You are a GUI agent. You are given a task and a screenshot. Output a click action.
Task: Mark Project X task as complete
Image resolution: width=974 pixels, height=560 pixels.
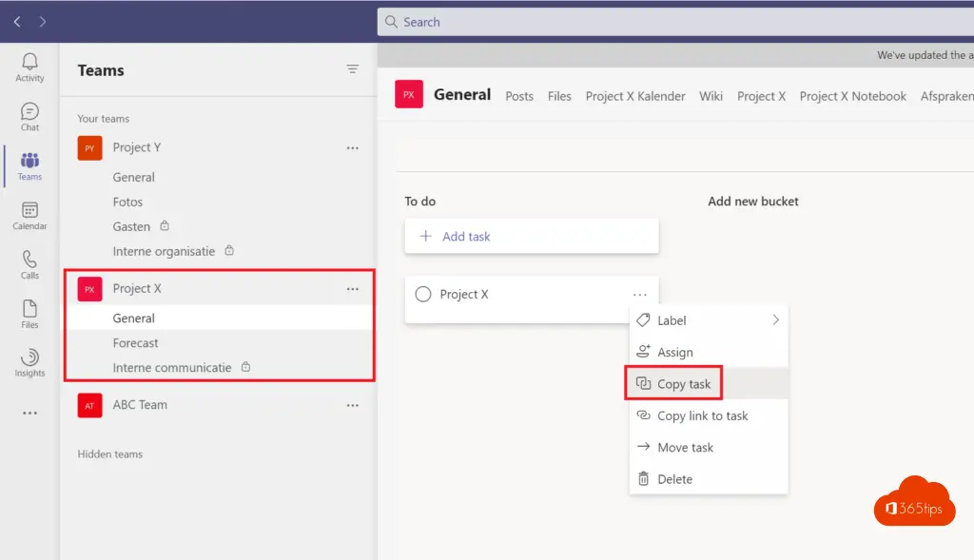click(423, 295)
